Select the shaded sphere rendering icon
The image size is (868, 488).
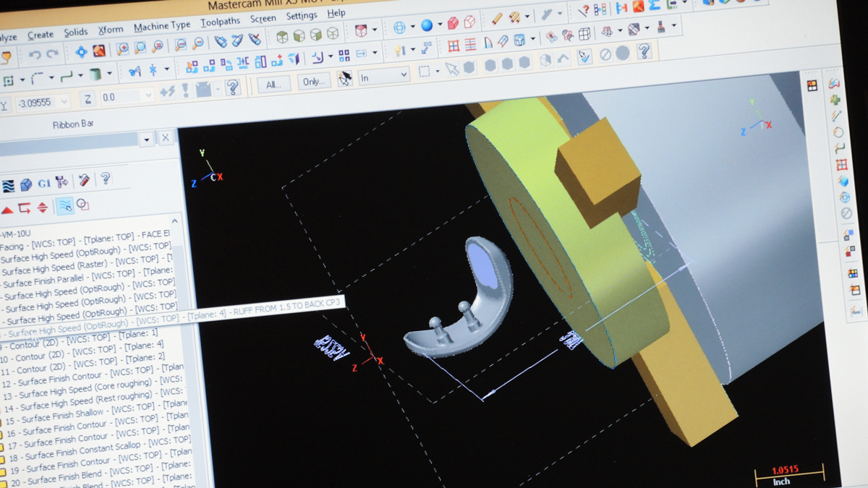[427, 24]
